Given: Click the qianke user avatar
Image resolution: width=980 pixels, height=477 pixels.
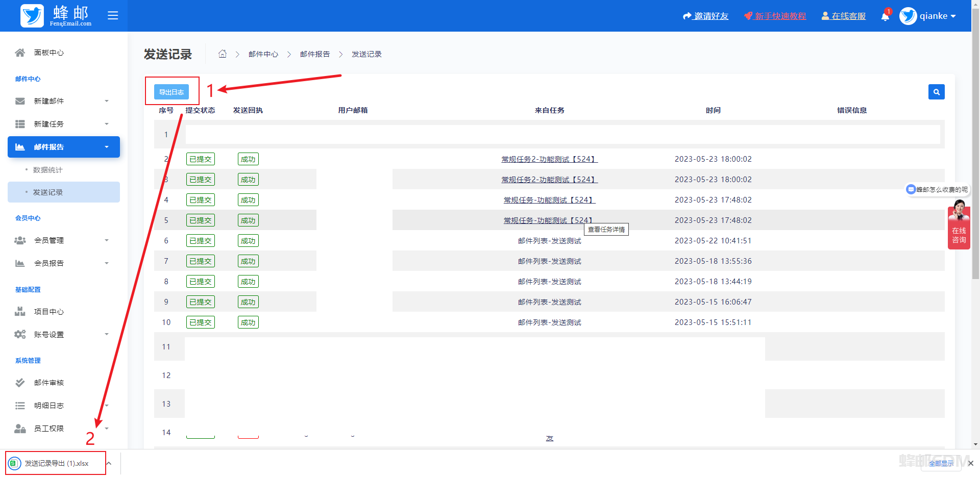Looking at the screenshot, I should [908, 16].
